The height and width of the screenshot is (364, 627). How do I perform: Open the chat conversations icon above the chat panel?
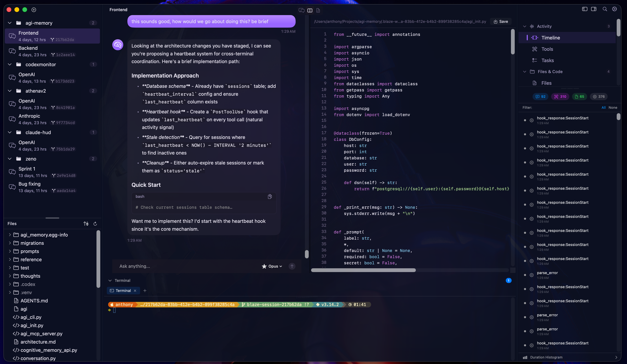[301, 10]
